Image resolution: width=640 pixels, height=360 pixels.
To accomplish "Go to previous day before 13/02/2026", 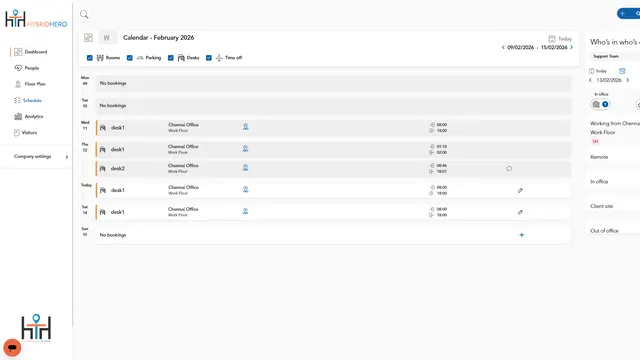I will pyautogui.click(x=590, y=80).
